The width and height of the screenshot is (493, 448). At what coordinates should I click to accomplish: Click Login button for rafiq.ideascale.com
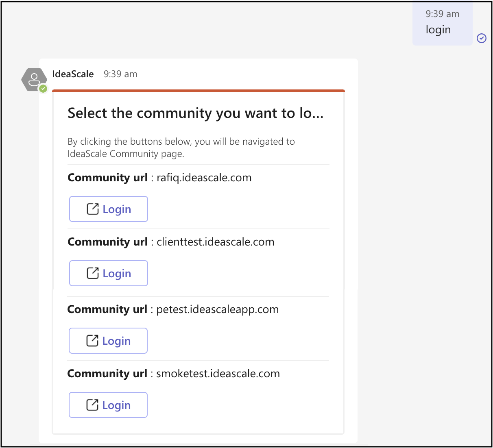[x=109, y=209]
